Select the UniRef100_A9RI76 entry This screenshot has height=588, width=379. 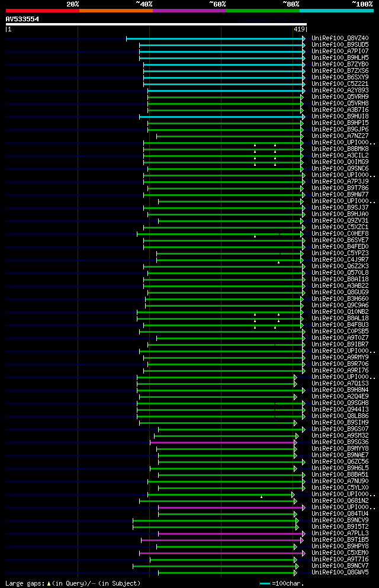[x=340, y=370]
